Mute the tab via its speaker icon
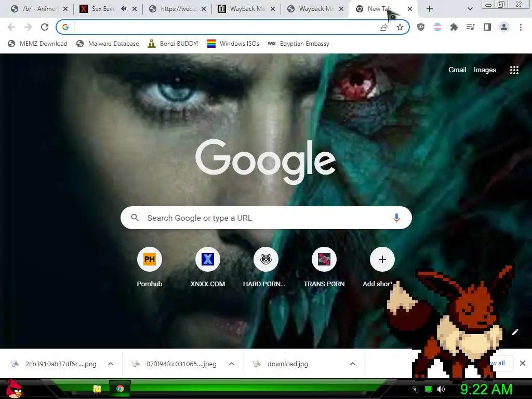532x399 pixels. tap(124, 9)
